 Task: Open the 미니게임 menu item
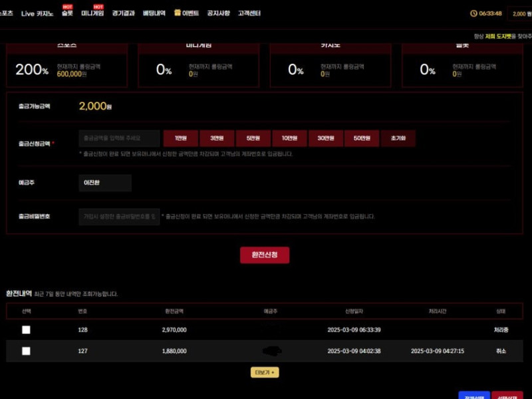tap(92, 13)
